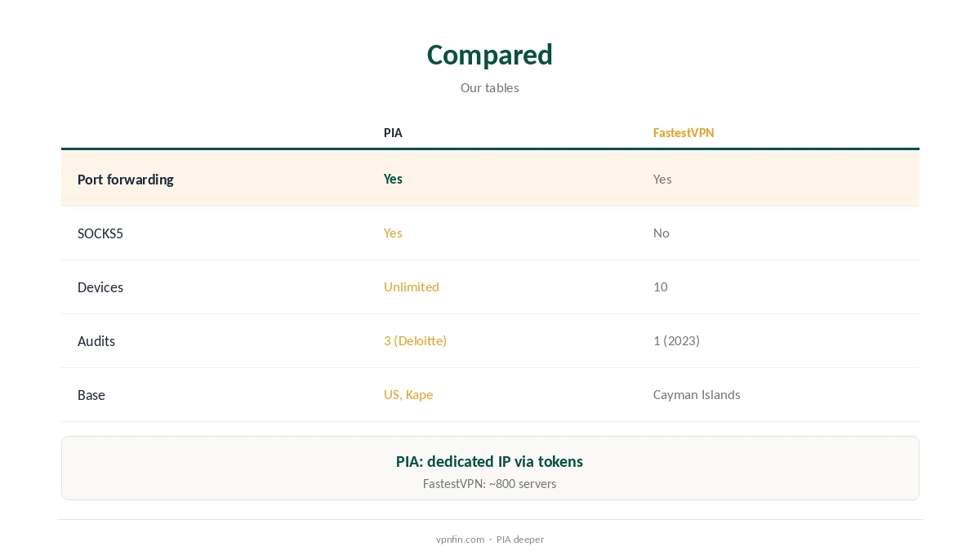
Task: Click the "PIA: dedicated IP via tokens" note
Action: coord(490,461)
